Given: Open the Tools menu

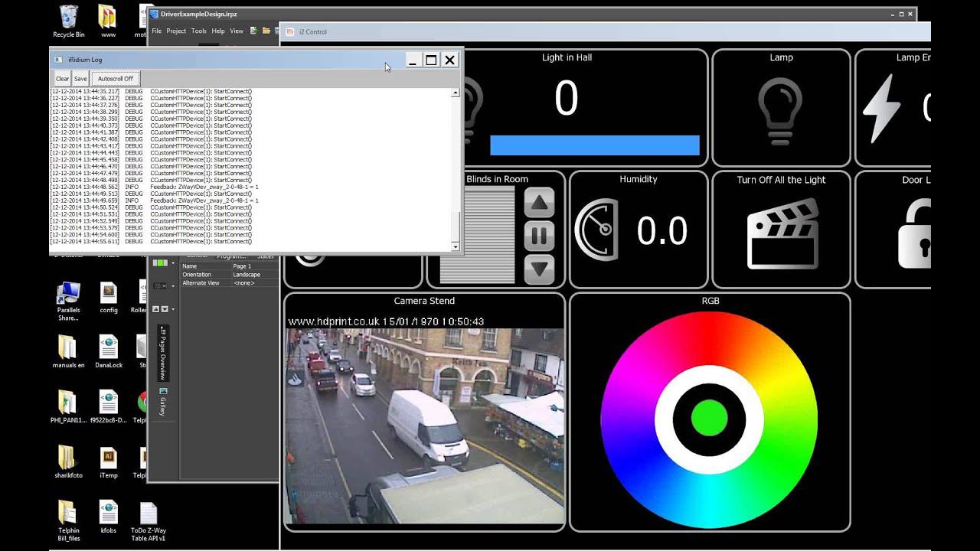Looking at the screenshot, I should tap(199, 31).
